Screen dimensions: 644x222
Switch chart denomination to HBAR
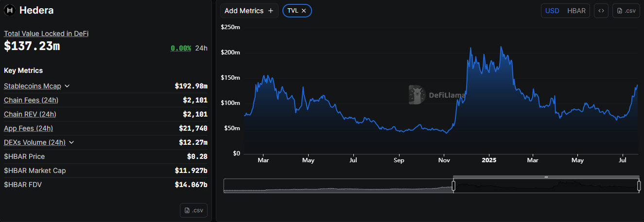click(576, 11)
